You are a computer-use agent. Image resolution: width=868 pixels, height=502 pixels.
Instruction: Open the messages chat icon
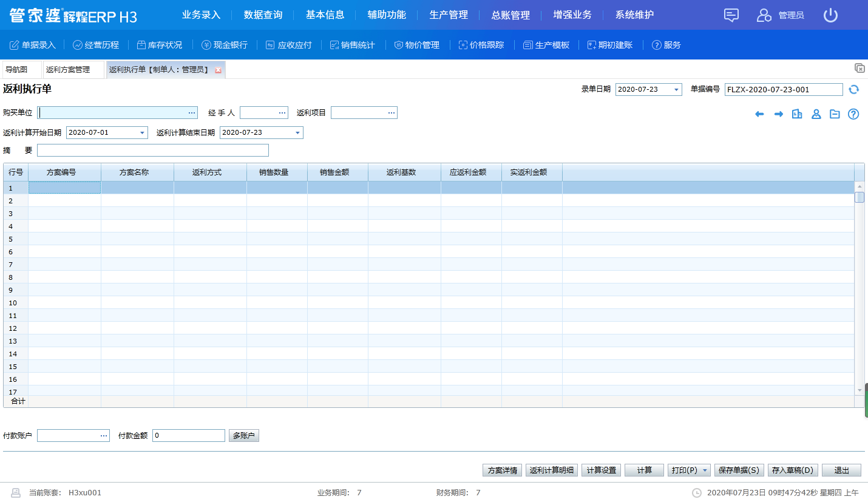click(731, 15)
